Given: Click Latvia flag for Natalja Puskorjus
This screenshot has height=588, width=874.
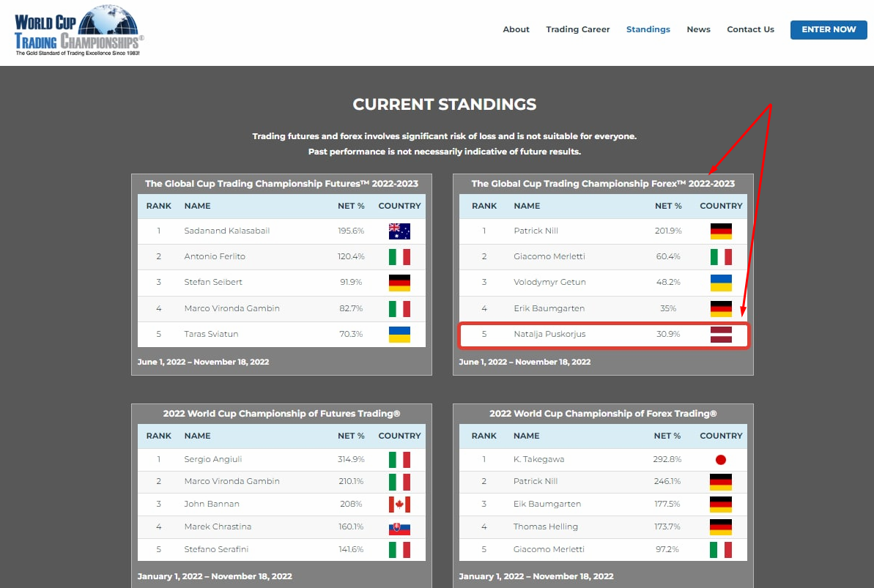Looking at the screenshot, I should pos(721,335).
